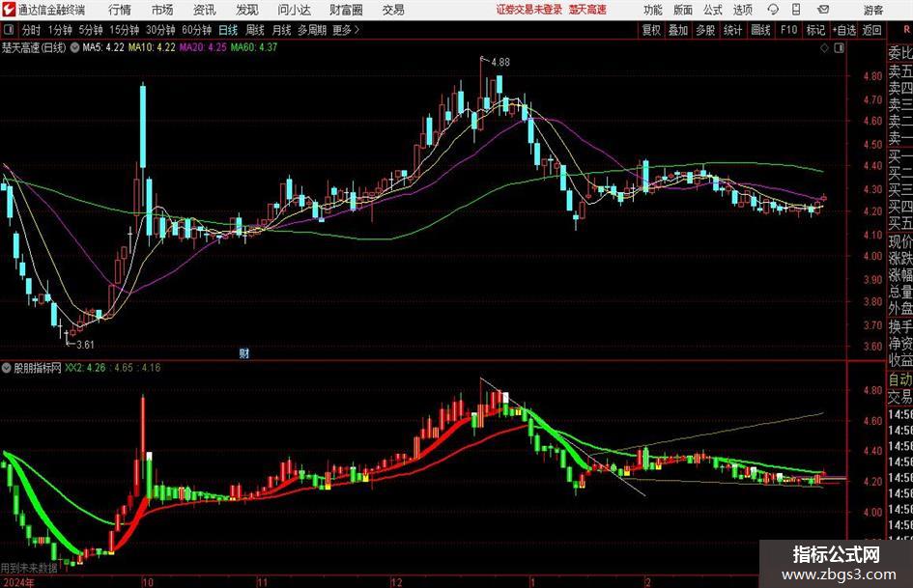
Task: Open the 版面 menu
Action: point(682,10)
